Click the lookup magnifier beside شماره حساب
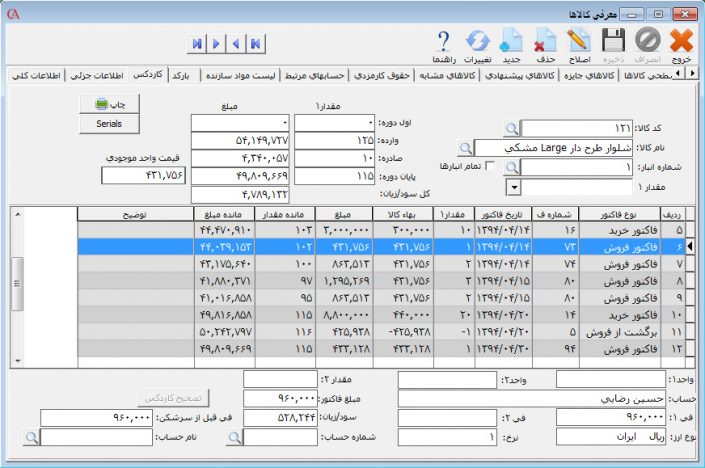The width and height of the screenshot is (705, 468). [x=235, y=437]
